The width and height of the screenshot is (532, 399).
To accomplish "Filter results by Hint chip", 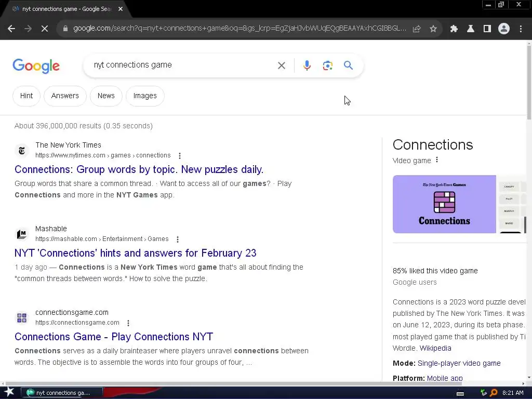I will 26,96.
